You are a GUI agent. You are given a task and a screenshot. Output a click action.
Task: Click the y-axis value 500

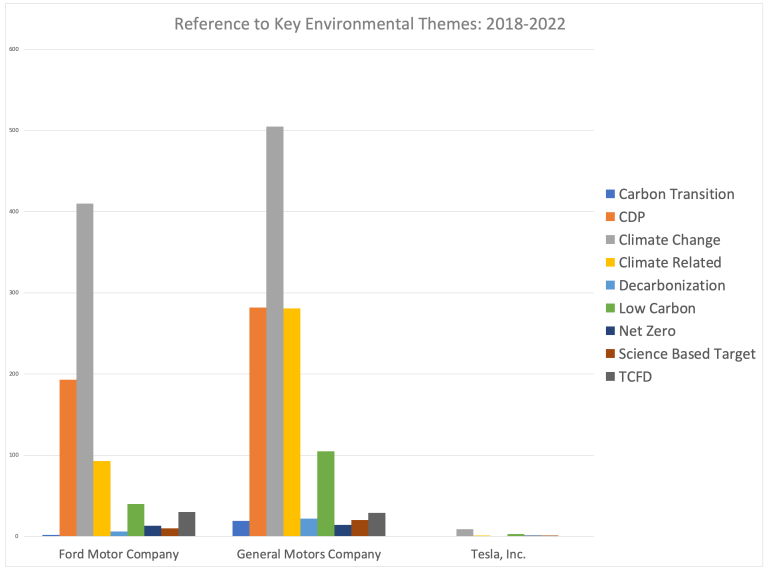click(14, 130)
